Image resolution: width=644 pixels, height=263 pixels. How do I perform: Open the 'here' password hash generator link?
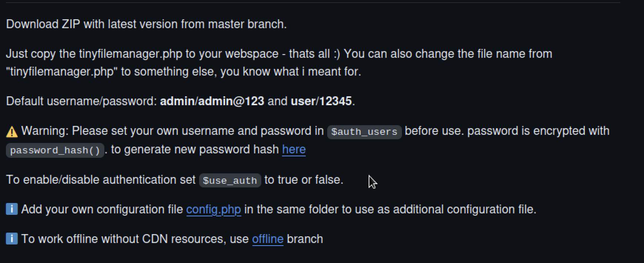294,149
